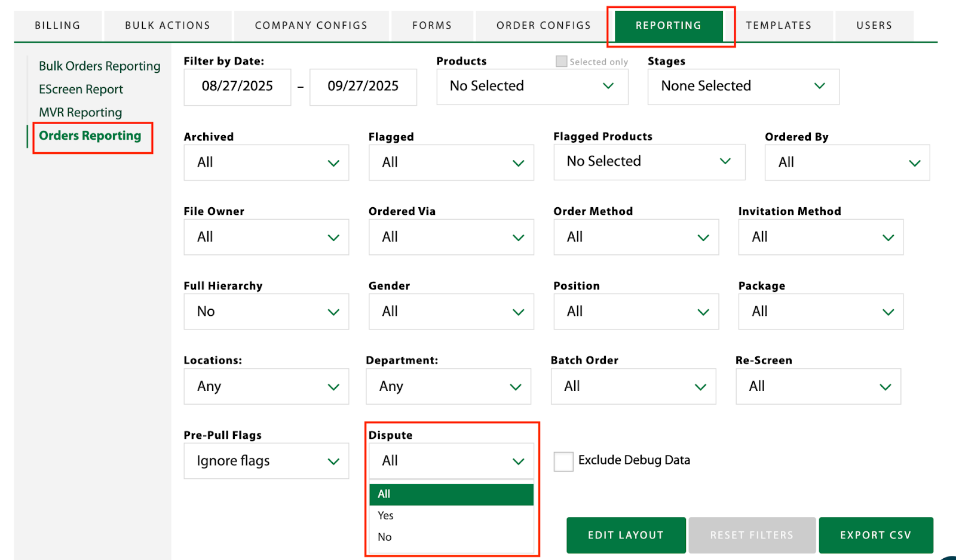Open the Bulk Orders Reporting link
This screenshot has height=560, width=956.
coord(100,66)
